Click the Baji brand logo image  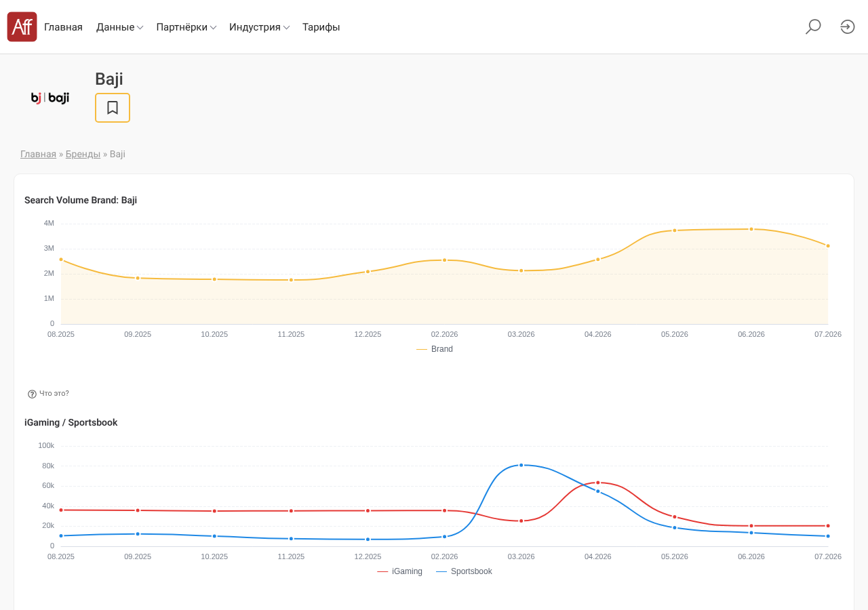pos(50,98)
